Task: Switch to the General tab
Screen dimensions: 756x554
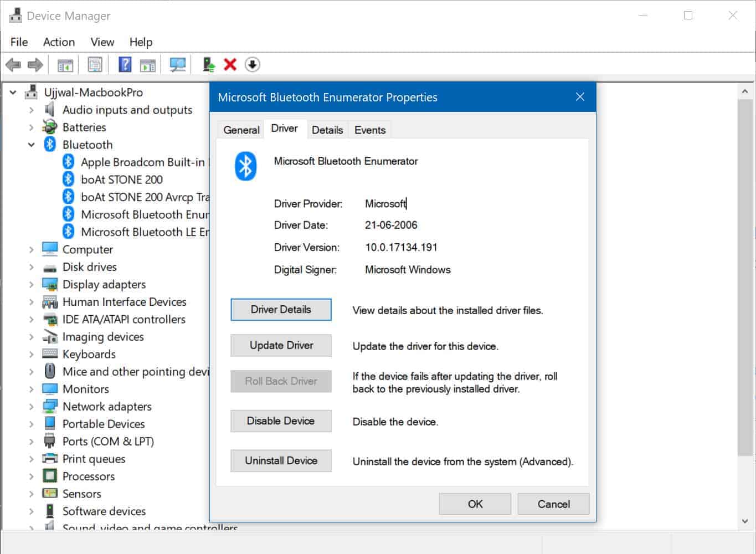Action: coord(241,130)
